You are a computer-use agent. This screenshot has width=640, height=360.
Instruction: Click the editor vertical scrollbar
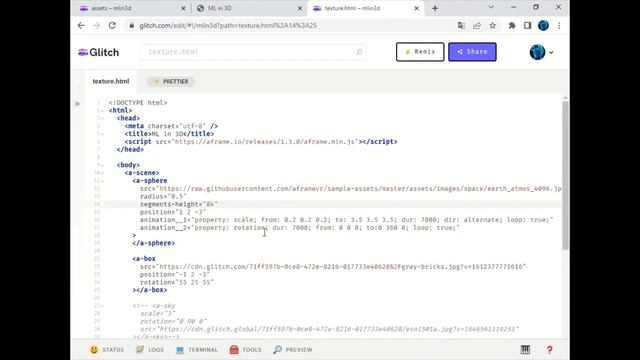[x=565, y=176]
